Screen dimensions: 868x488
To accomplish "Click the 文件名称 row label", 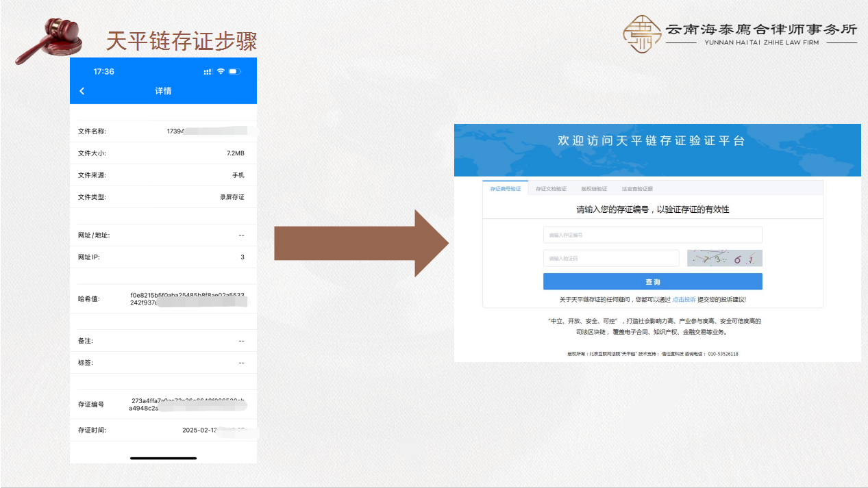I will (x=92, y=131).
